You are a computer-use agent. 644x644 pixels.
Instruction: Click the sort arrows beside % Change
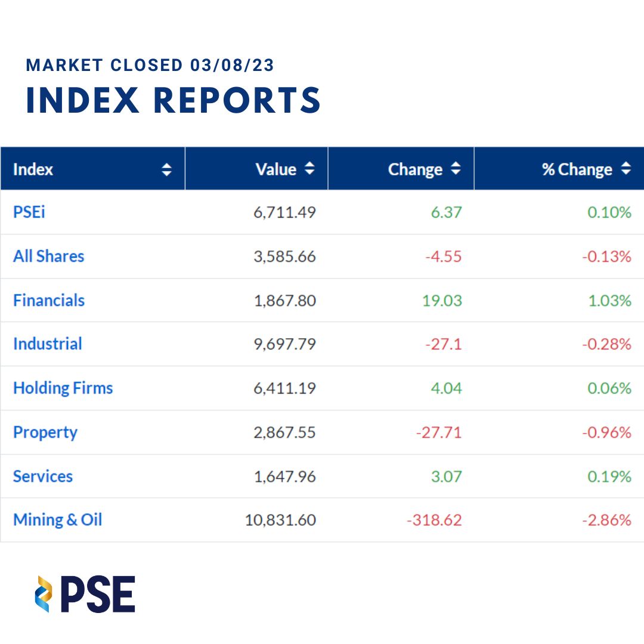[626, 169]
